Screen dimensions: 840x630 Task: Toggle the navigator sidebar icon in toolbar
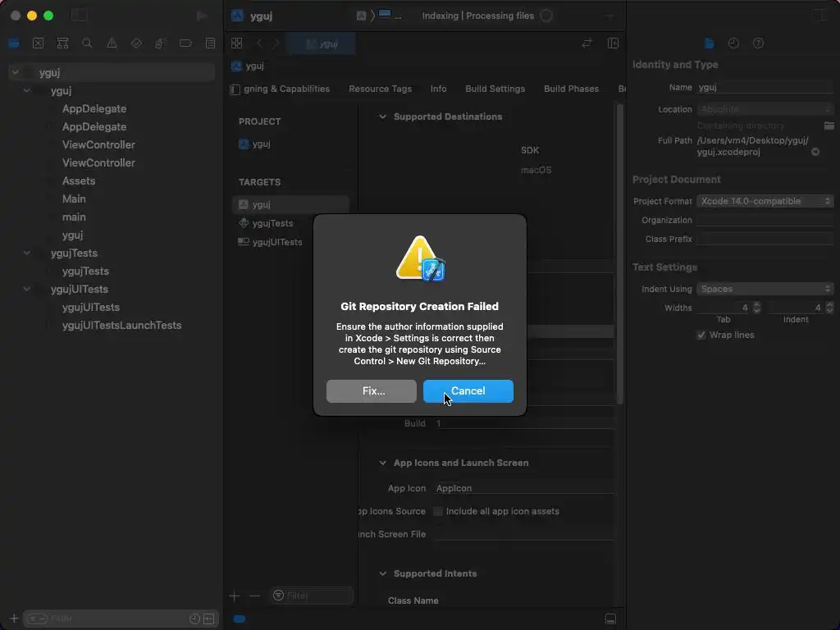click(x=80, y=16)
